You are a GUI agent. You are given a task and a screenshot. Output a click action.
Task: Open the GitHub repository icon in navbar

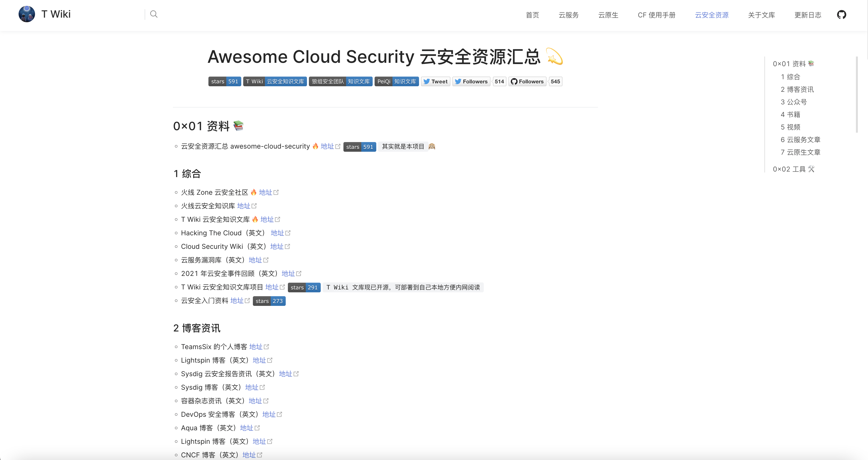tap(841, 15)
